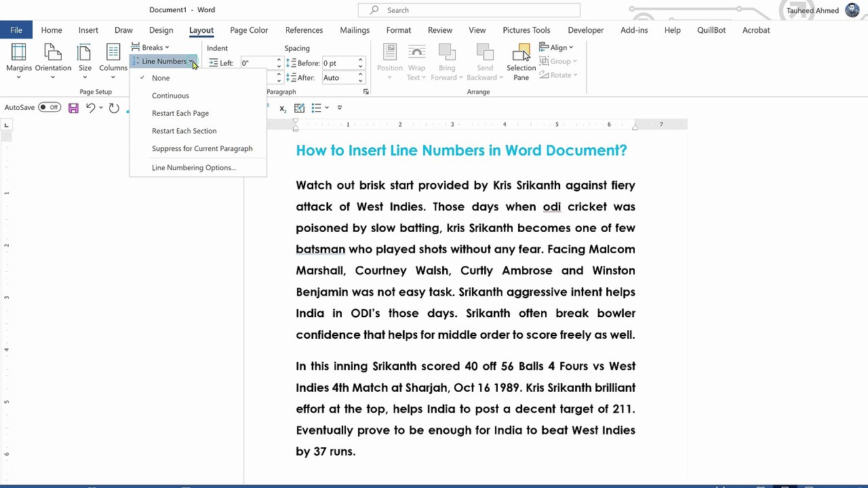Switch to the Home tab

coord(52,30)
